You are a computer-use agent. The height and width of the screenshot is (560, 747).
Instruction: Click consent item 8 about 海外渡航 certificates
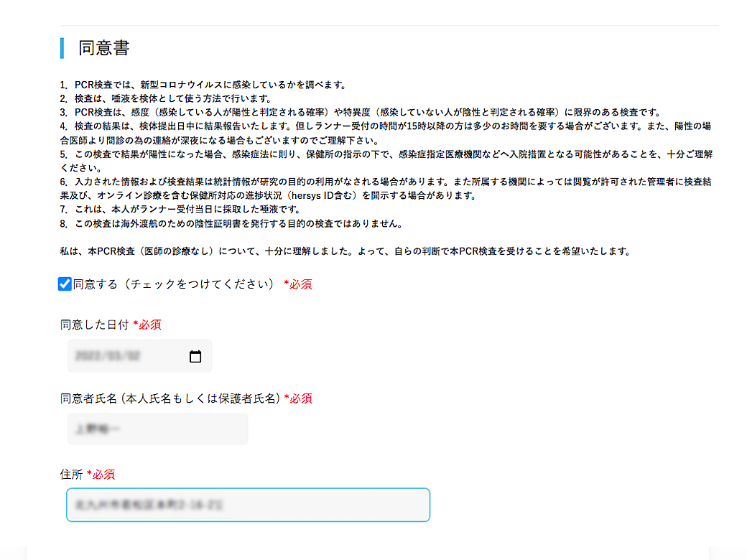pyautogui.click(x=237, y=223)
